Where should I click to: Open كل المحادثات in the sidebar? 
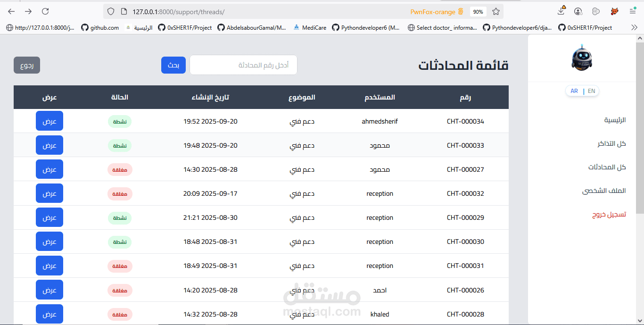pos(607,167)
